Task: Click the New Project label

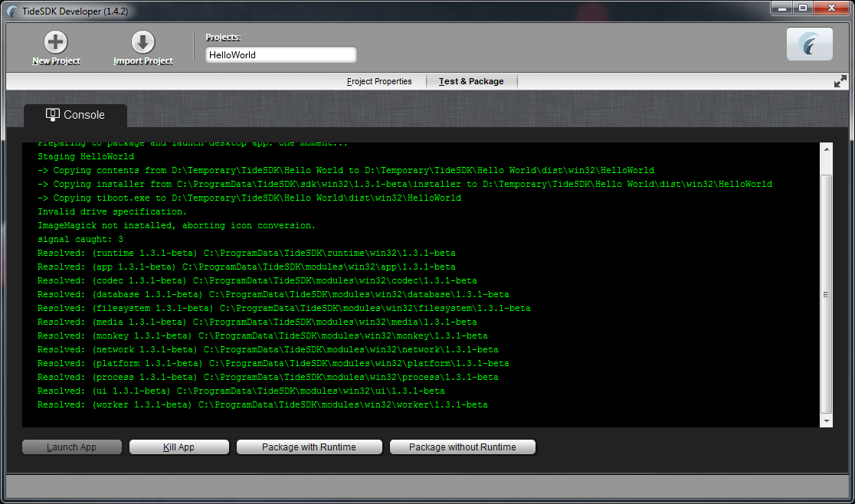Action: (x=56, y=61)
